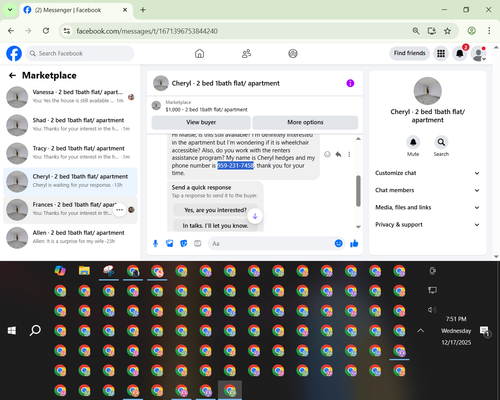Expand Media, files and links section
The height and width of the screenshot is (400, 500).
(x=428, y=207)
